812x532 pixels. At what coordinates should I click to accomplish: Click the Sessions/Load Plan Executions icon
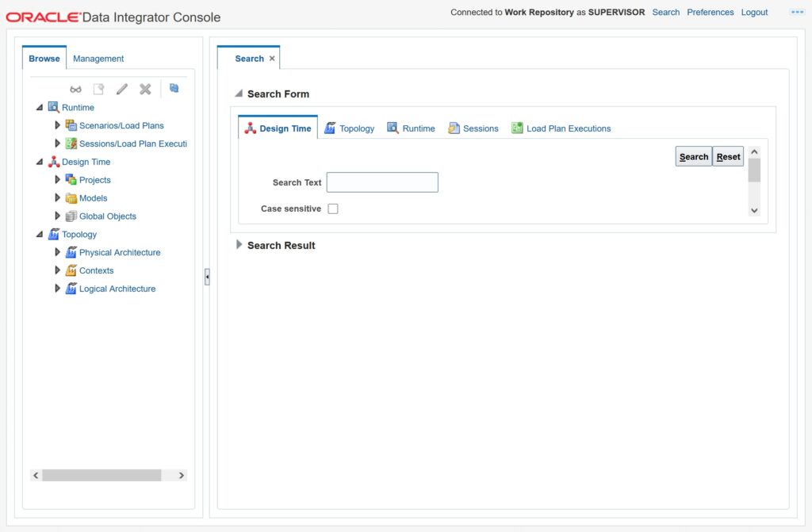[71, 144]
